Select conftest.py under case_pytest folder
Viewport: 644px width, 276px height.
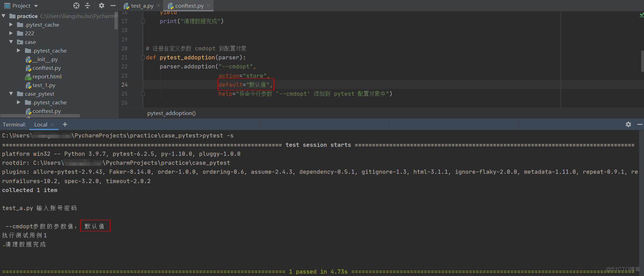[x=47, y=111]
